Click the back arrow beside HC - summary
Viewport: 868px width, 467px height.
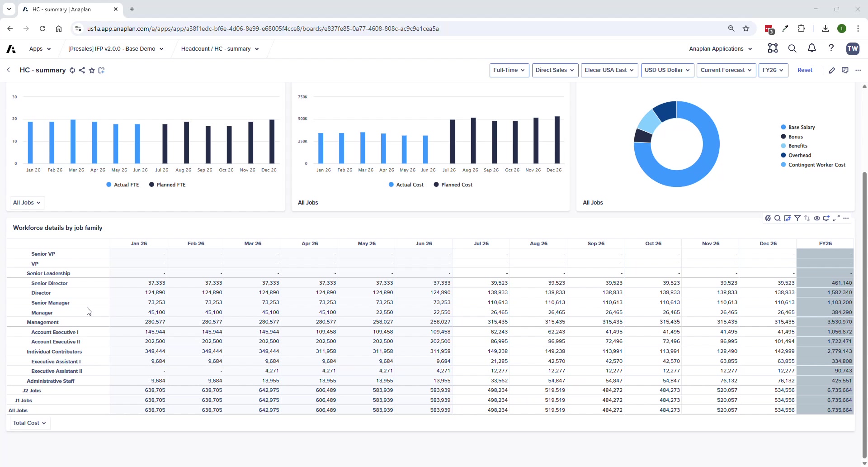click(x=9, y=70)
